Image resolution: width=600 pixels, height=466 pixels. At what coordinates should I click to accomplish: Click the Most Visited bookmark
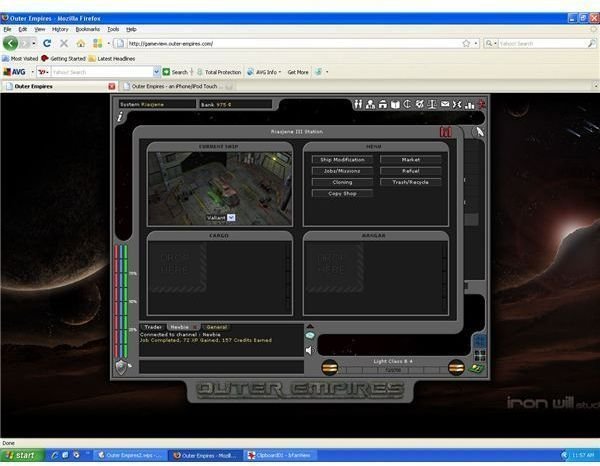20,59
